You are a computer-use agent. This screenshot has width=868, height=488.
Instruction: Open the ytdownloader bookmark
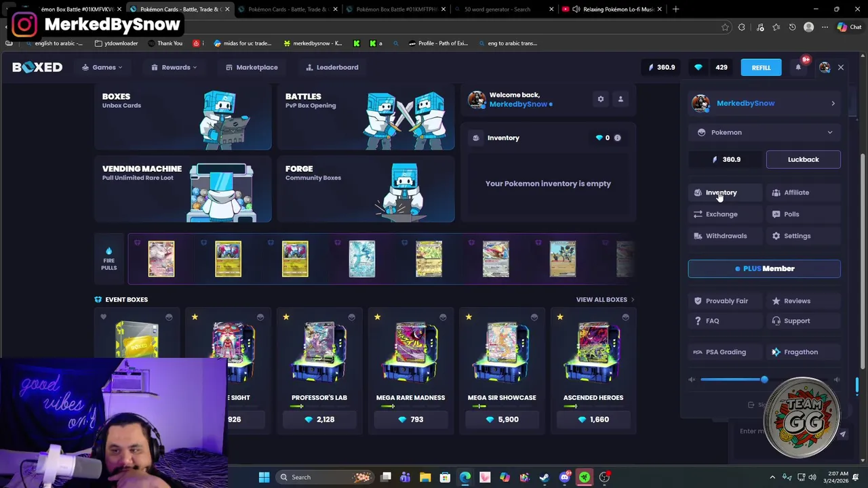tap(116, 43)
